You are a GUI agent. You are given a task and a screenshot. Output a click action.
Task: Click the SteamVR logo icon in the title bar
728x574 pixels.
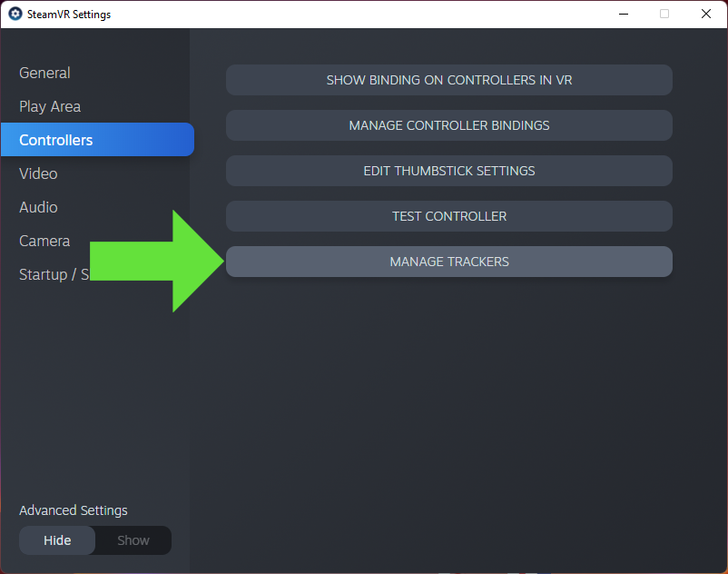[13, 14]
